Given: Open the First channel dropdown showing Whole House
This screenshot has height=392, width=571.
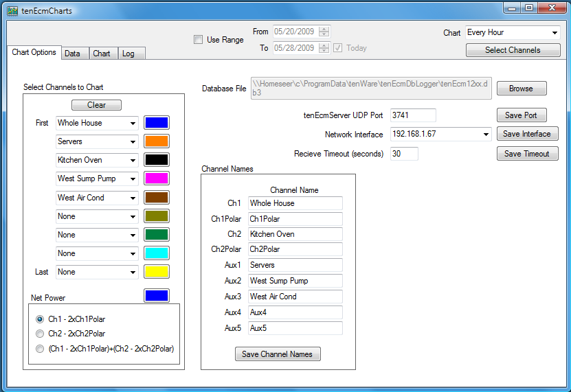Looking at the screenshot, I should [x=97, y=123].
